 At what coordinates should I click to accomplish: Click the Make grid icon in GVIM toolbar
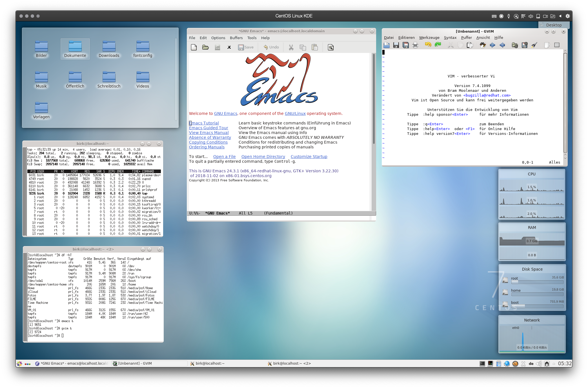(x=557, y=45)
